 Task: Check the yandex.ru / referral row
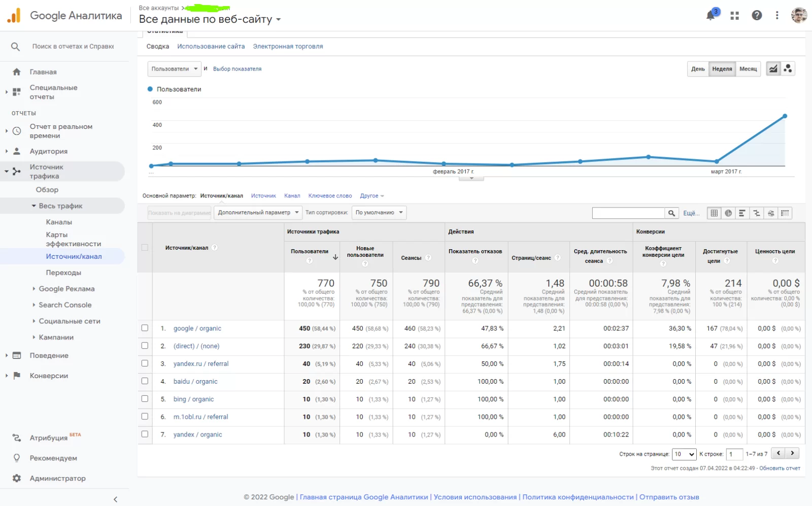tap(145, 363)
